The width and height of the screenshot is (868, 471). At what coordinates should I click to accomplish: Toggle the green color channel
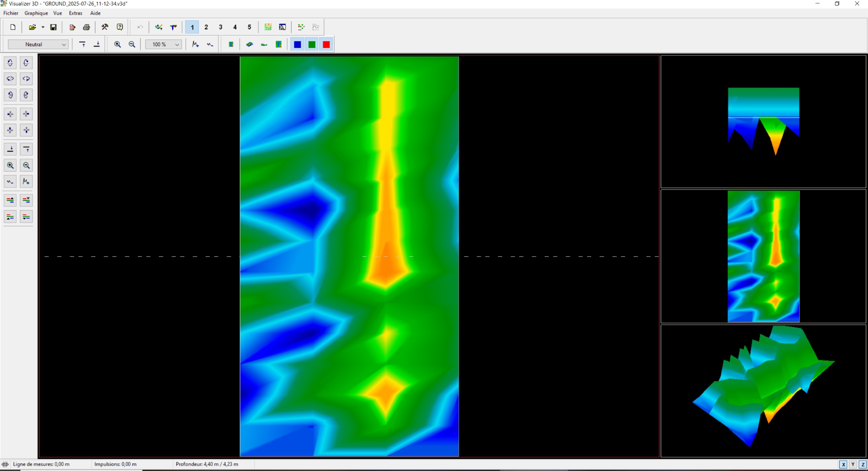click(x=312, y=44)
